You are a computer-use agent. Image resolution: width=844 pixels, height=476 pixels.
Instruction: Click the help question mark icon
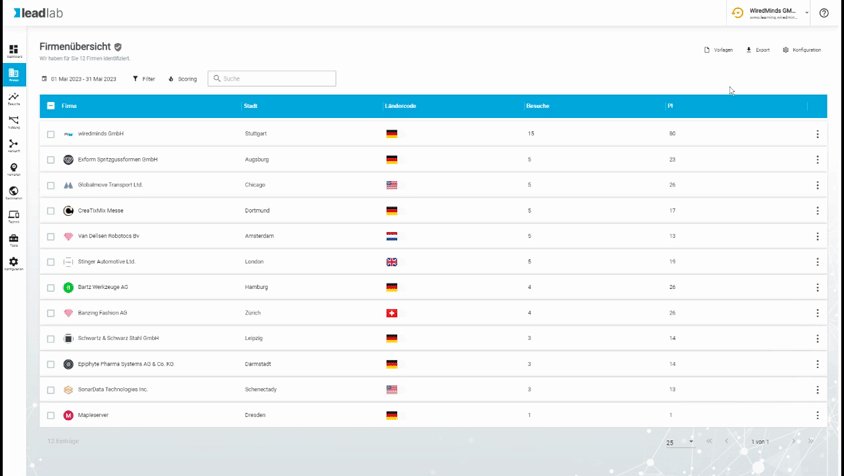[824, 13]
